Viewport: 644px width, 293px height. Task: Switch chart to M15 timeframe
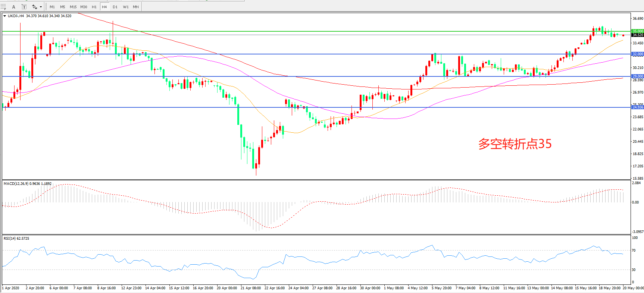click(73, 7)
